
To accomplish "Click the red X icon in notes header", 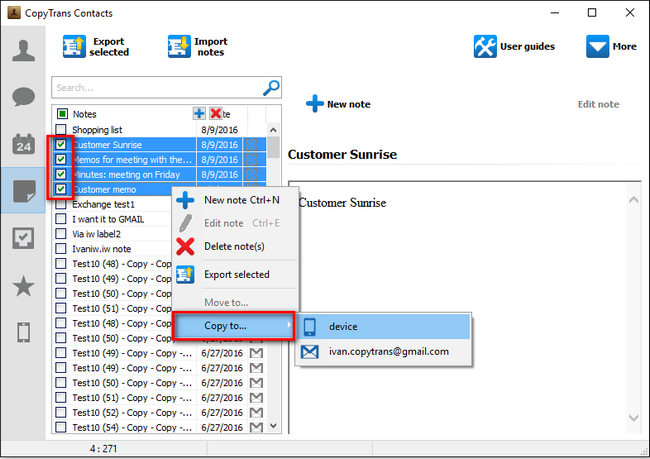I will [x=216, y=113].
